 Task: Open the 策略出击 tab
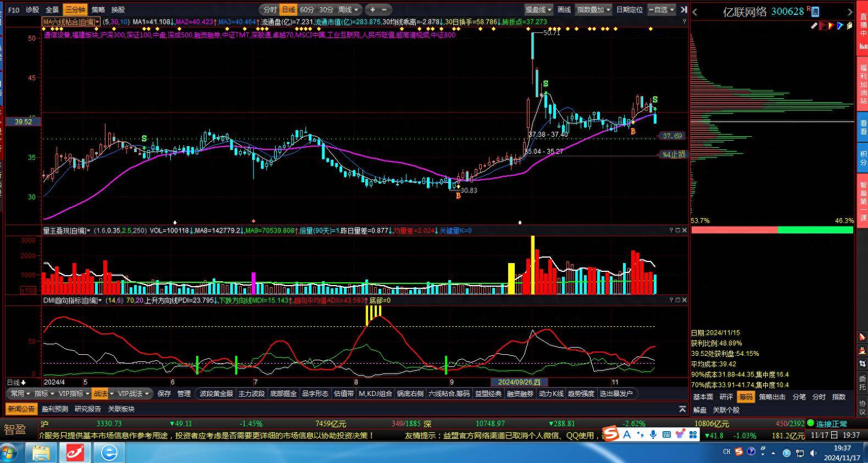click(x=772, y=397)
